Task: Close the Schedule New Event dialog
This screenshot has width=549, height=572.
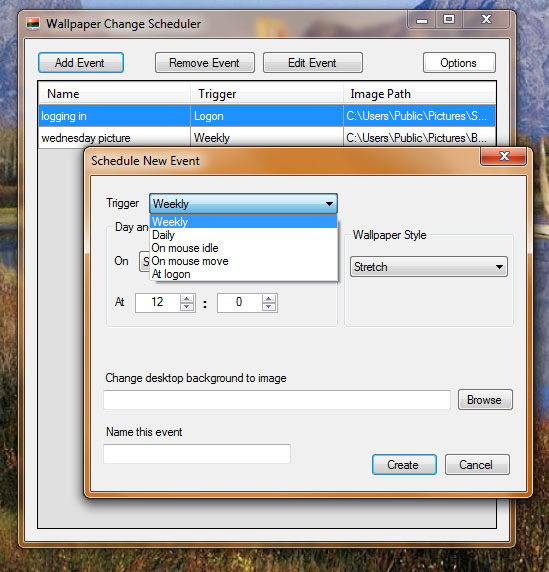Action: [504, 156]
